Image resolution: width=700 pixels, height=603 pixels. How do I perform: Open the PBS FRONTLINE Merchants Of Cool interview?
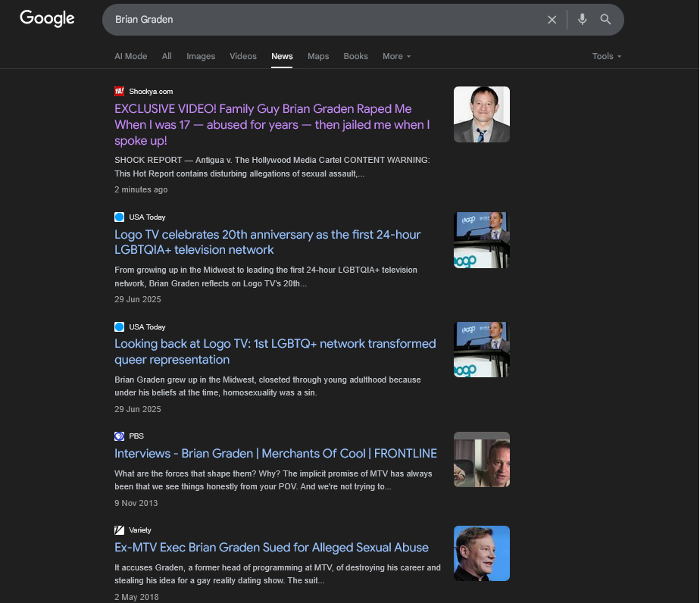pyautogui.click(x=276, y=454)
